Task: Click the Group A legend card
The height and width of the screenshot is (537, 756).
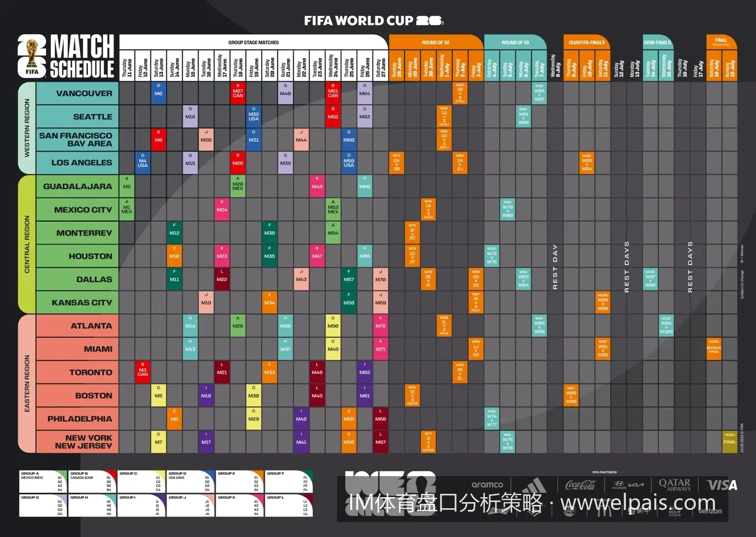Action: (x=43, y=482)
